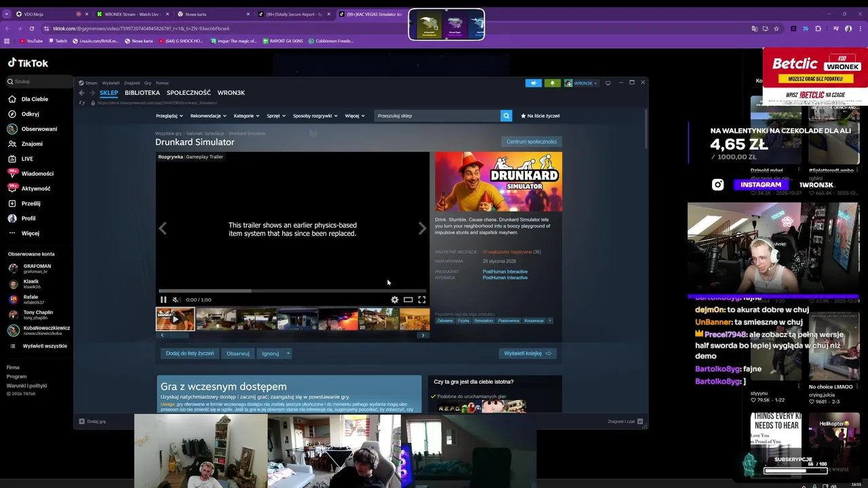Select the wooden cabin screenshot thumbnail
868x488 pixels.
(x=378, y=319)
